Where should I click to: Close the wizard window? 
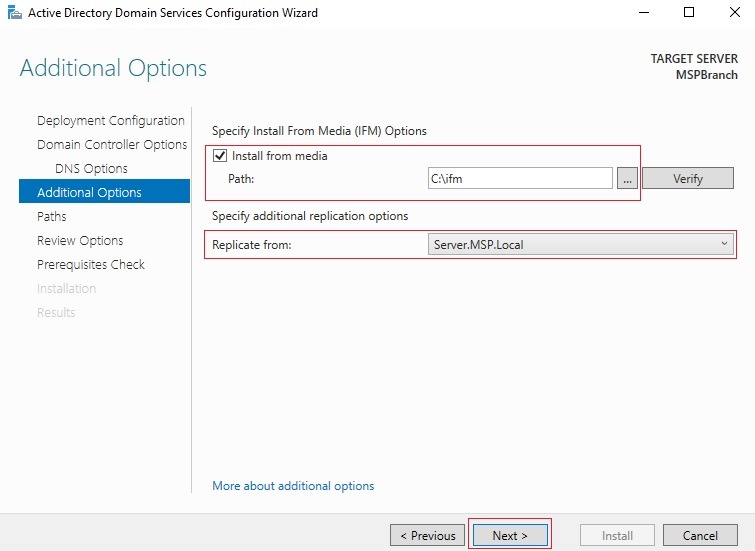735,13
